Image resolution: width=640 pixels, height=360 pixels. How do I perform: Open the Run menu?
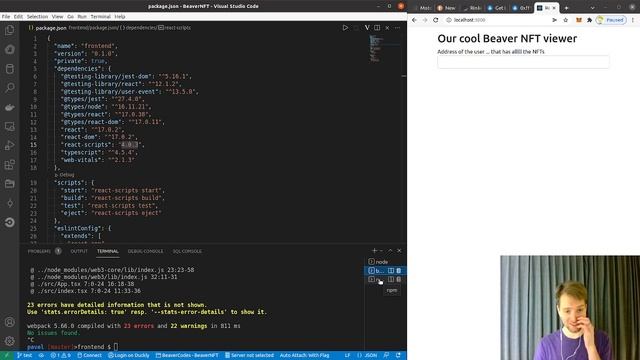(x=82, y=17)
